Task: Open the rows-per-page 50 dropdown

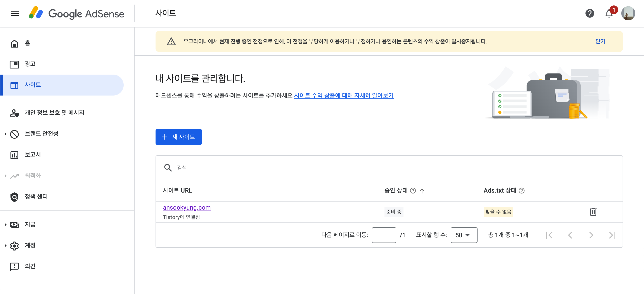Action: 464,235
